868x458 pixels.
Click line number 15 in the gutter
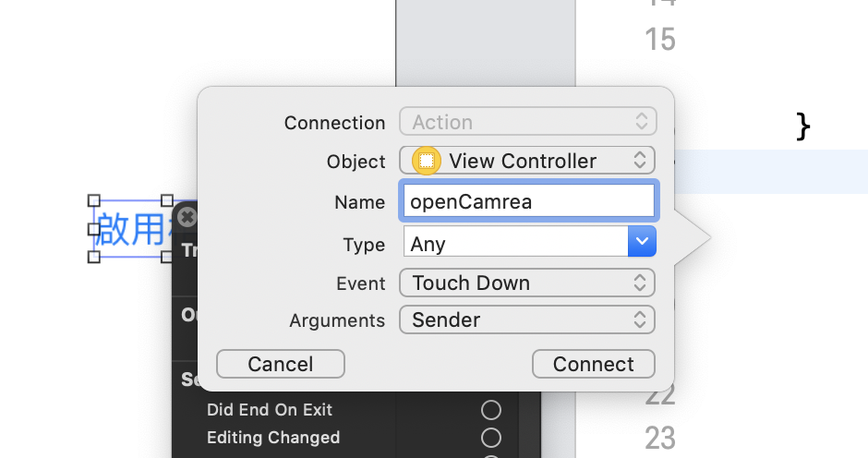pyautogui.click(x=660, y=40)
